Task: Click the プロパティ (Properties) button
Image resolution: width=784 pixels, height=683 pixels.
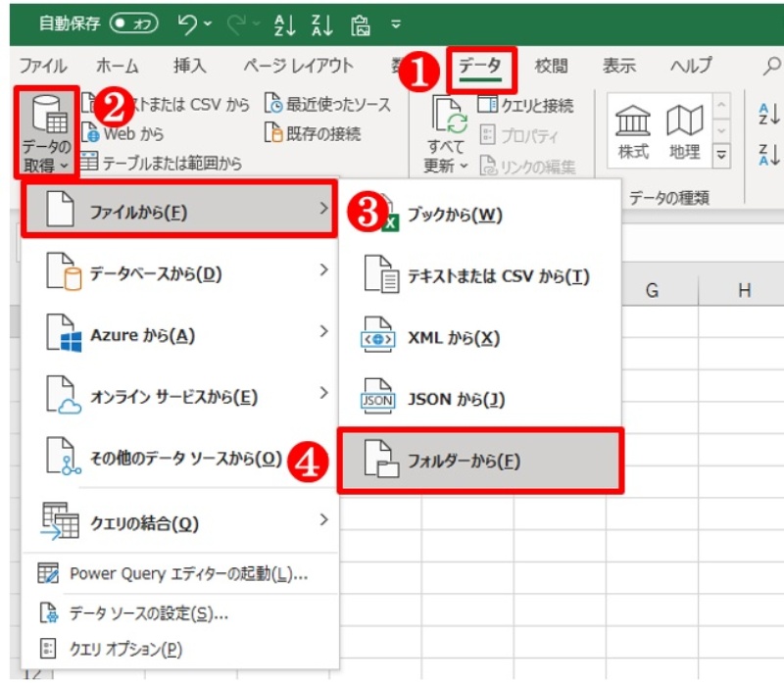Action: coord(519,135)
